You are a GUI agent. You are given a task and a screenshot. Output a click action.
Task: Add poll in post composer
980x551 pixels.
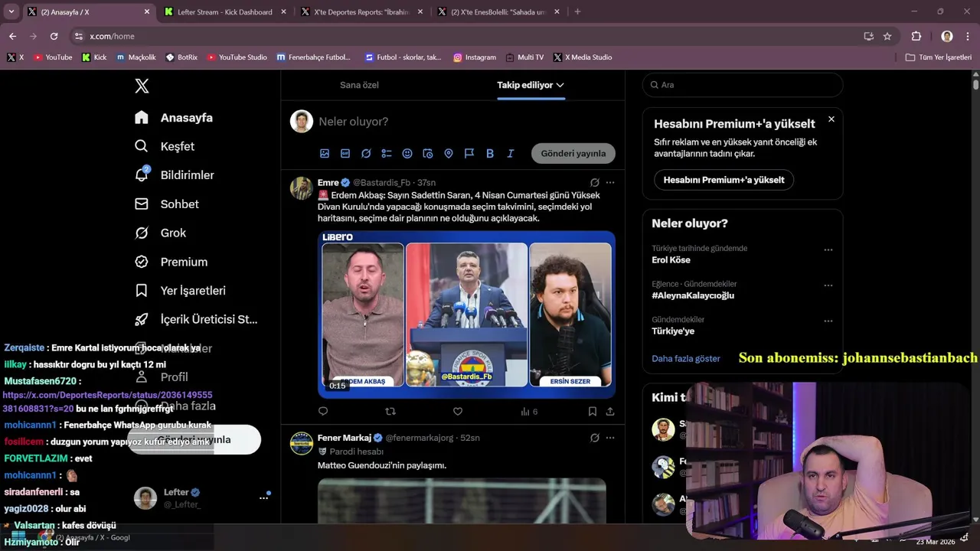click(387, 153)
